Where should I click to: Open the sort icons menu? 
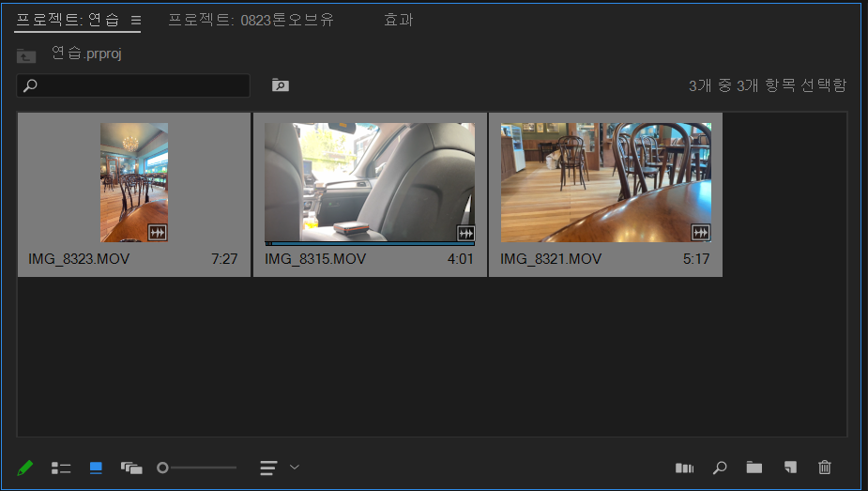(268, 468)
